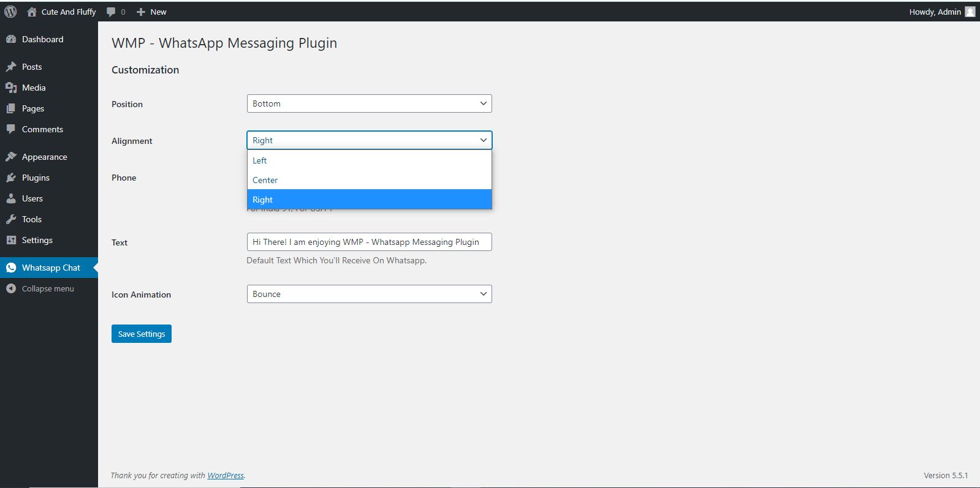Click the home icon beside Cute And Fluffy
Viewport: 980px width, 488px height.
32,12
